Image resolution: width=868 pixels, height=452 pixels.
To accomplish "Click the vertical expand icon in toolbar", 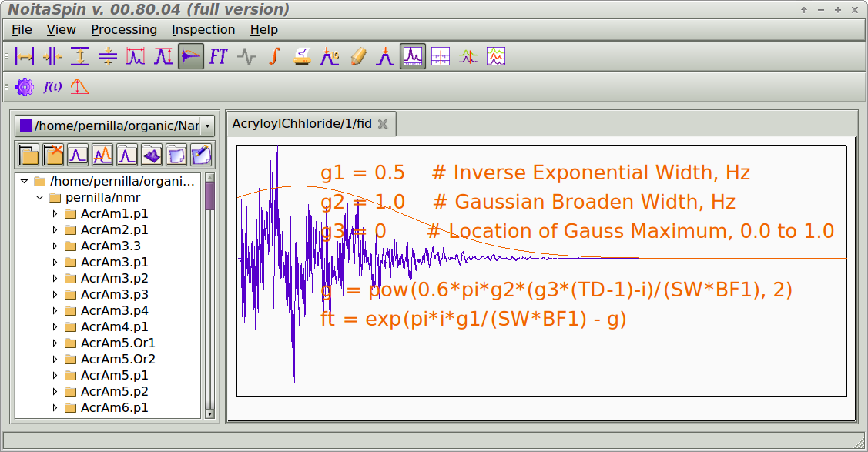I will click(x=80, y=56).
